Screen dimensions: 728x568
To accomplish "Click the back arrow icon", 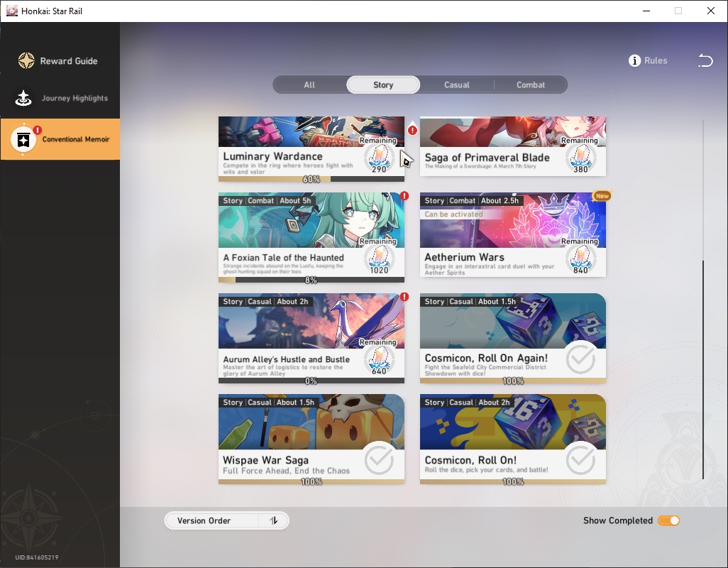I will pos(705,60).
